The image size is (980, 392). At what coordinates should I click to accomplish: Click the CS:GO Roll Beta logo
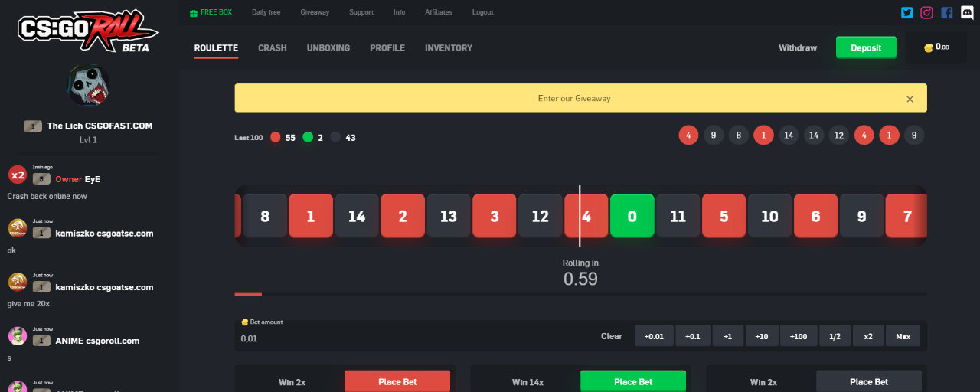click(88, 32)
